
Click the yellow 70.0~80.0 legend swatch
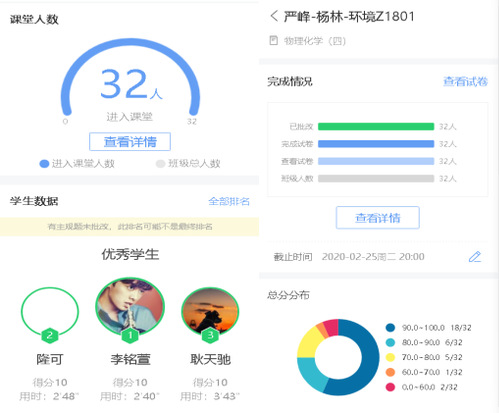point(390,357)
